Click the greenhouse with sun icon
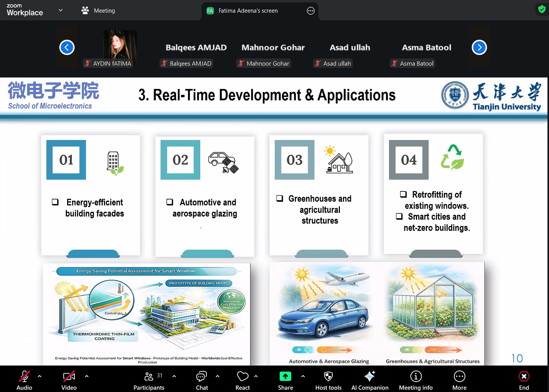This screenshot has width=549, height=392. click(338, 159)
